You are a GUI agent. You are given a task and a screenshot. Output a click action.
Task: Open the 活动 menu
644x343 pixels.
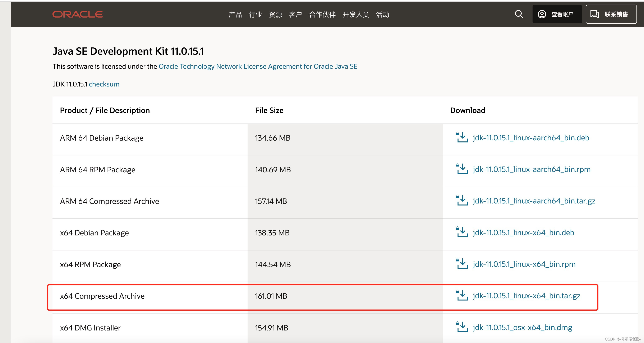(x=382, y=14)
